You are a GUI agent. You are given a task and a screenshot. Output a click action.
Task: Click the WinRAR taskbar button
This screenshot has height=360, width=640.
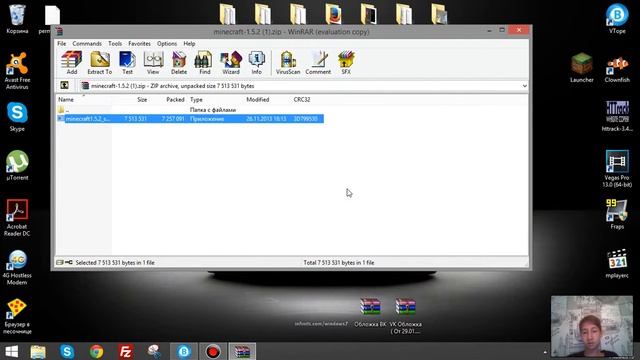tap(242, 351)
